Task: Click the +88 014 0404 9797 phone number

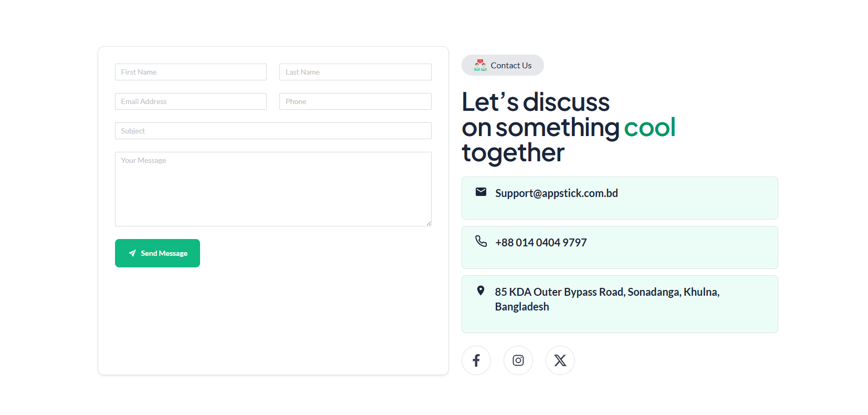Action: pyautogui.click(x=540, y=243)
